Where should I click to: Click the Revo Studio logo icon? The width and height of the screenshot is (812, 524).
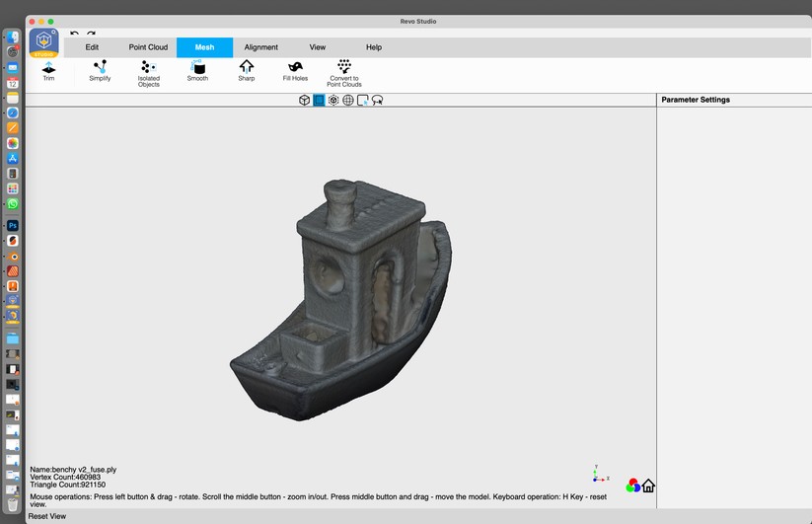click(x=44, y=43)
